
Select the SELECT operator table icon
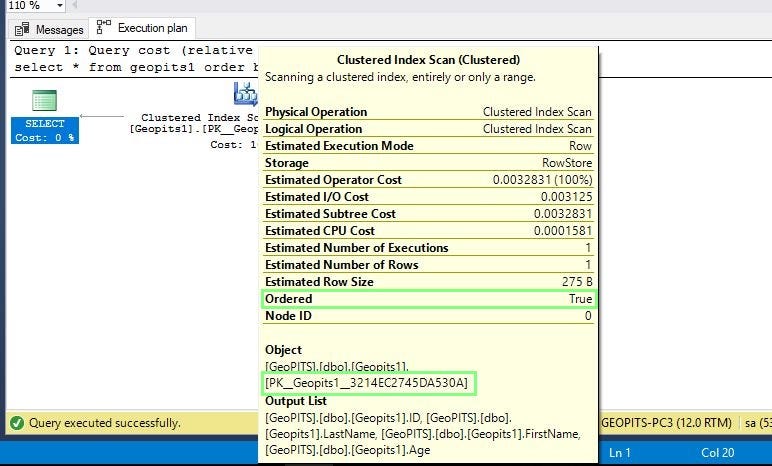44,100
